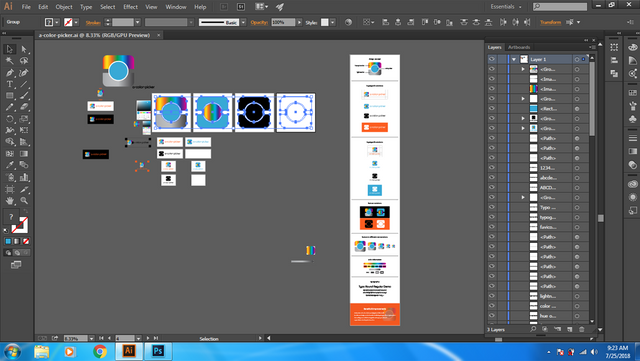Viewport: 640px width, 361px height.
Task: Switch to the Artboards tab
Action: coord(519,47)
